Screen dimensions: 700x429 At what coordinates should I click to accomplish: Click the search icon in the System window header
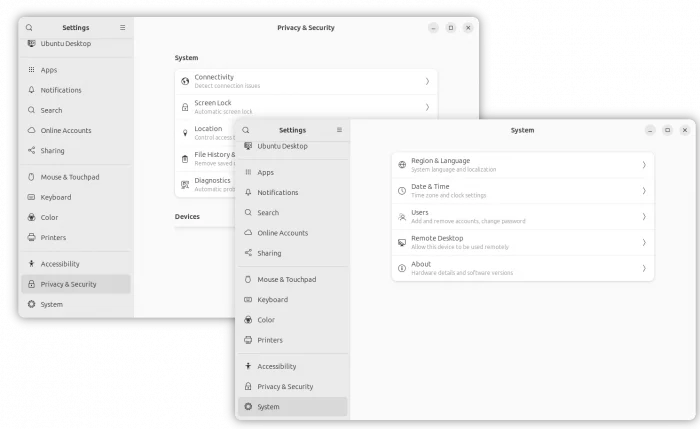[246, 130]
